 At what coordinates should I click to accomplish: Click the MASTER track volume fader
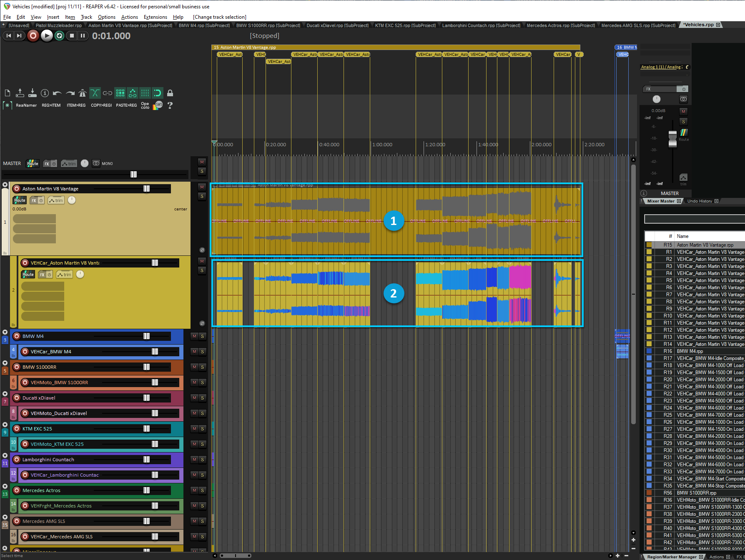[x=133, y=174]
